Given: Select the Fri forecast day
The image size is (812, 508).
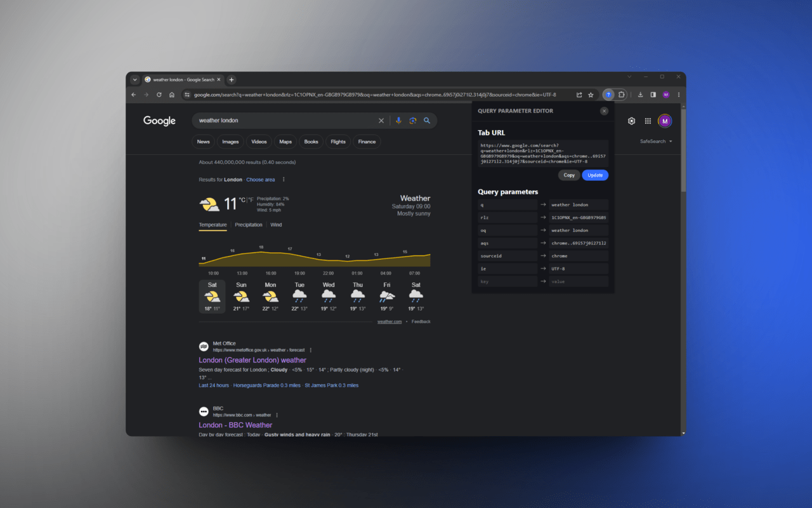Looking at the screenshot, I should pyautogui.click(x=387, y=297).
